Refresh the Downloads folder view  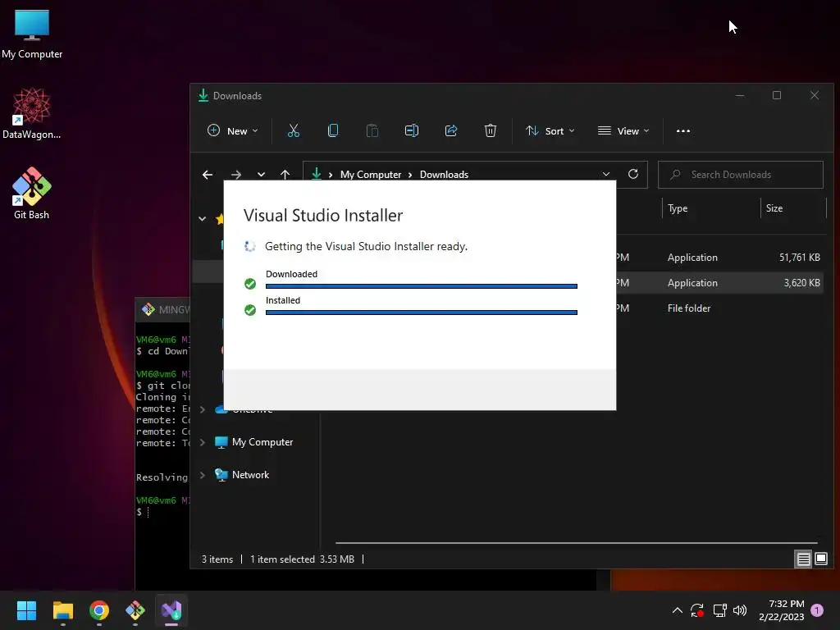pyautogui.click(x=633, y=174)
